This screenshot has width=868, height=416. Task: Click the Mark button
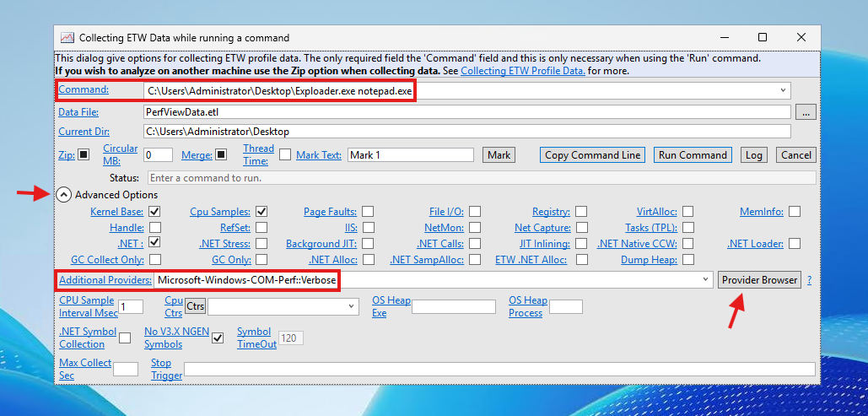point(499,155)
